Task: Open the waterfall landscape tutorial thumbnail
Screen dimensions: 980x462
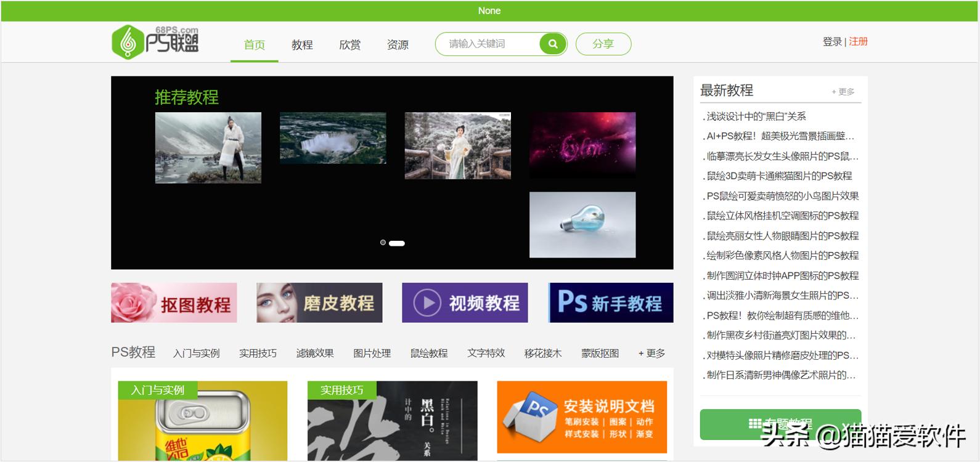Action: tap(333, 138)
